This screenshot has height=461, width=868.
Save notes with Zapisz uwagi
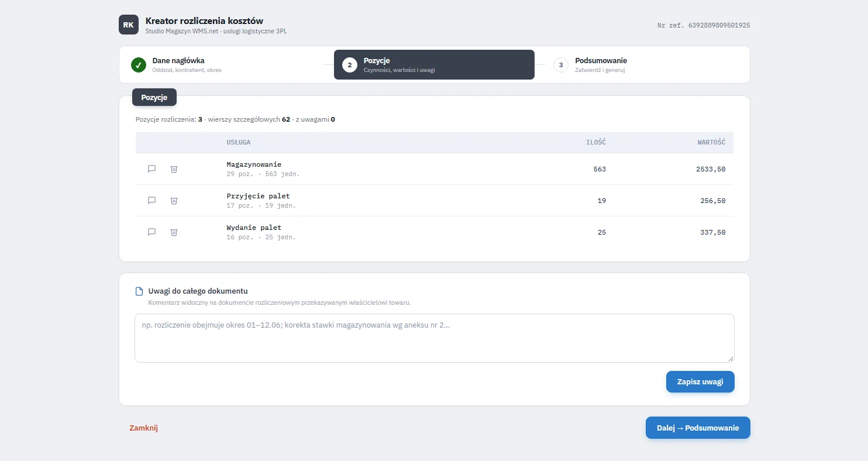[x=700, y=382]
